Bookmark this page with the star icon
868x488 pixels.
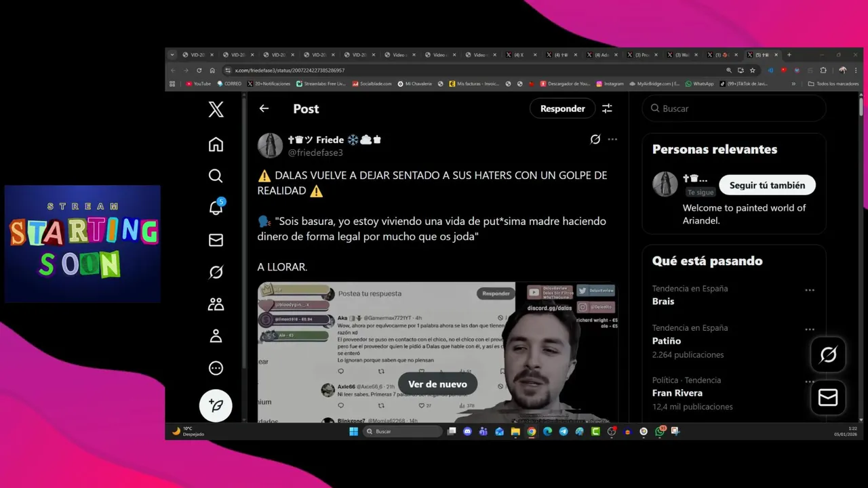(x=752, y=70)
